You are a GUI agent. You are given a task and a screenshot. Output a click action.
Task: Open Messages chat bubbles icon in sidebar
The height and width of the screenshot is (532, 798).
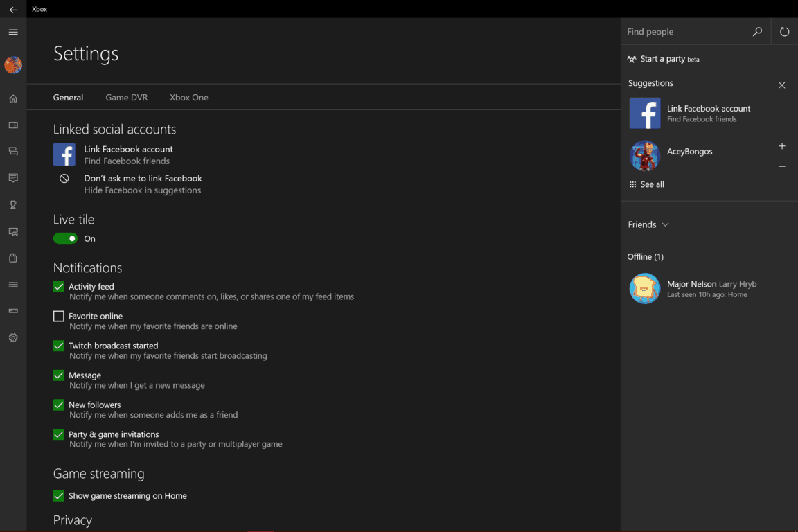click(x=13, y=152)
